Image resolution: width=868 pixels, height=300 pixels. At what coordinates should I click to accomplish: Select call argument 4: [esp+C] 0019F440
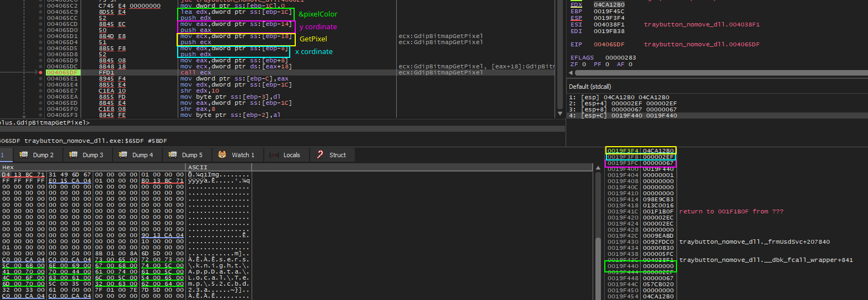[x=622, y=115]
